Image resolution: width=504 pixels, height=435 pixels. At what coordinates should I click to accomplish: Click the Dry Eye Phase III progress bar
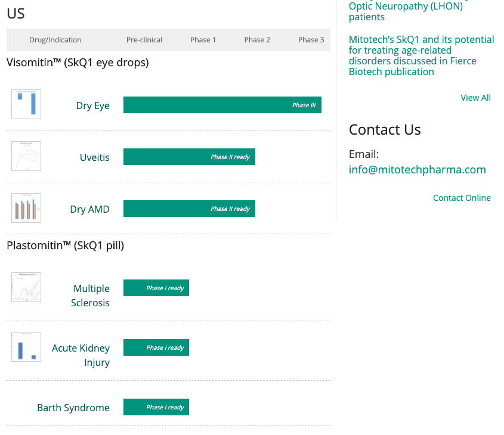222,105
